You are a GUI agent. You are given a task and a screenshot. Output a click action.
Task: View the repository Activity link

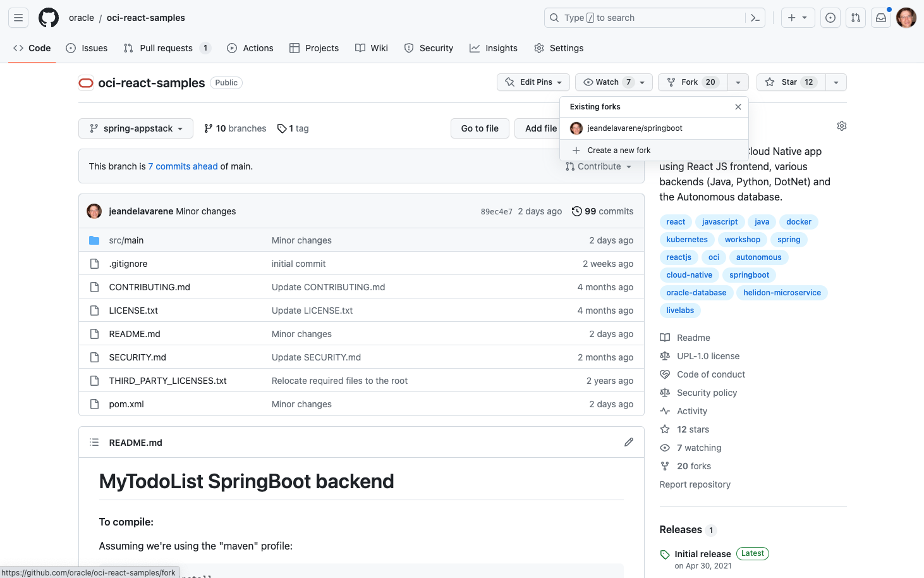(692, 411)
